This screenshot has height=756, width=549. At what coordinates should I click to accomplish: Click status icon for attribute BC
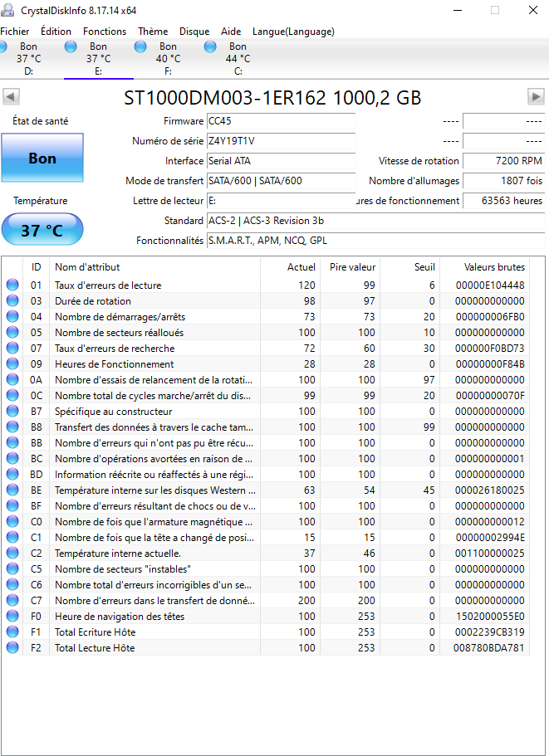click(12, 459)
